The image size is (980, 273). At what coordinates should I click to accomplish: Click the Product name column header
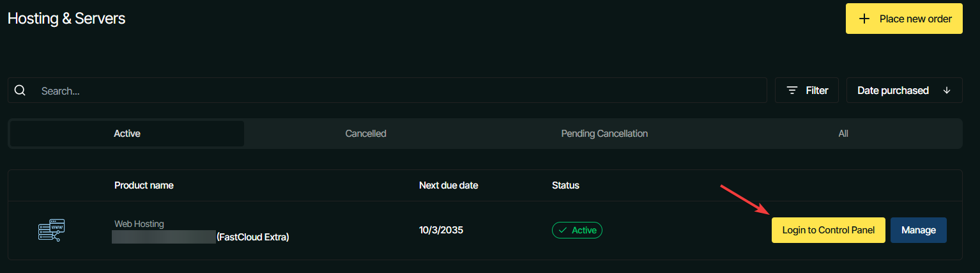click(144, 185)
